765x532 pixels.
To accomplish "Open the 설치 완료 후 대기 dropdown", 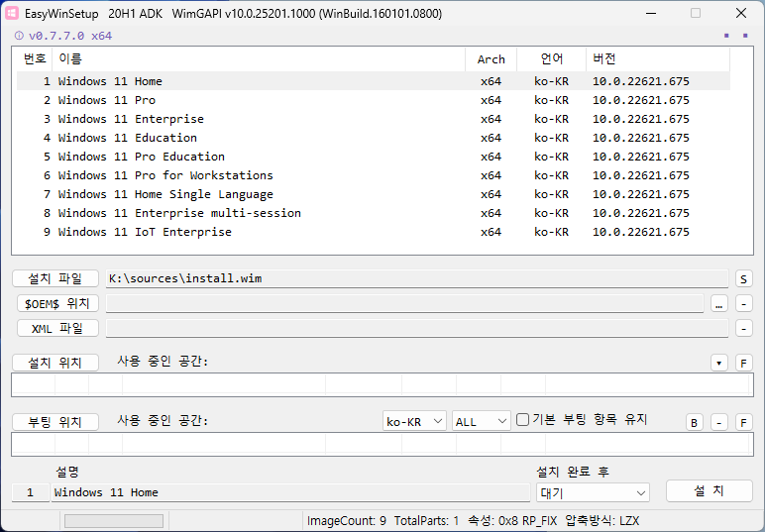I will click(593, 493).
